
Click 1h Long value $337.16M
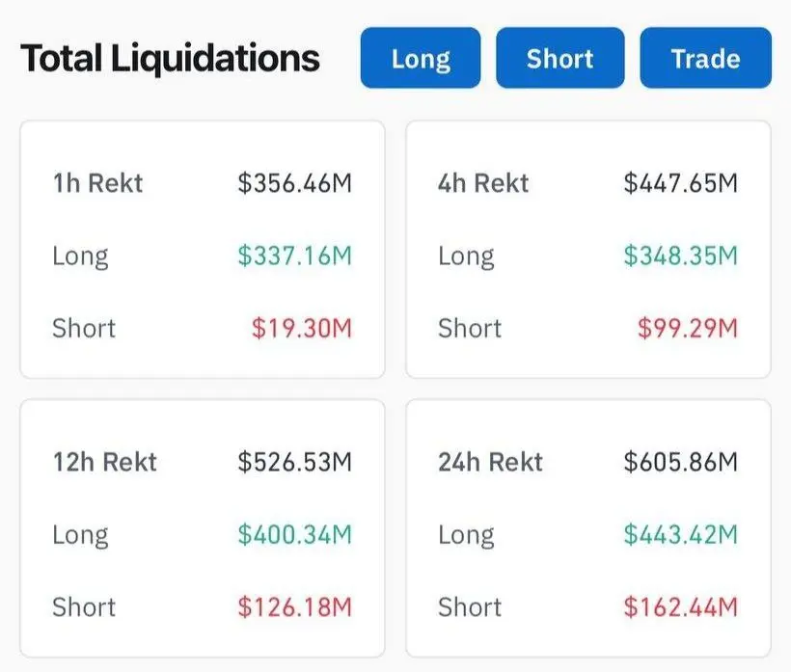(294, 255)
